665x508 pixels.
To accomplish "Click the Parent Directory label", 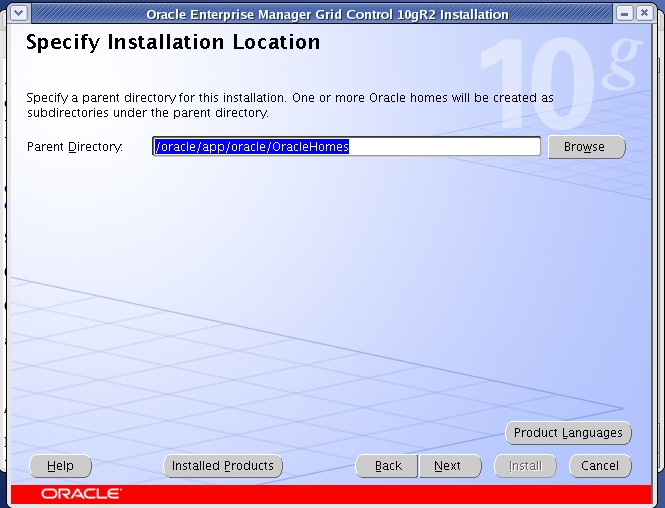I will point(75,147).
